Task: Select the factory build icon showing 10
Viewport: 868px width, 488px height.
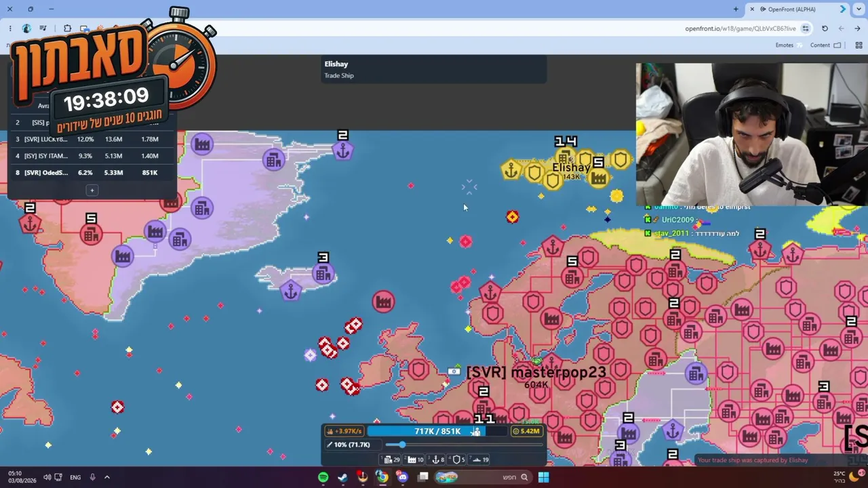Action: [x=415, y=460]
